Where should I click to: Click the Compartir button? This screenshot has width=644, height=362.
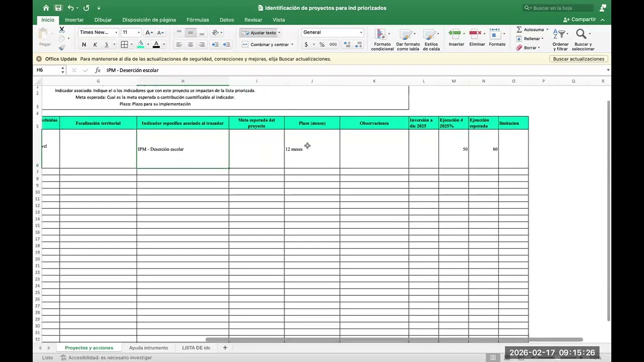point(580,20)
